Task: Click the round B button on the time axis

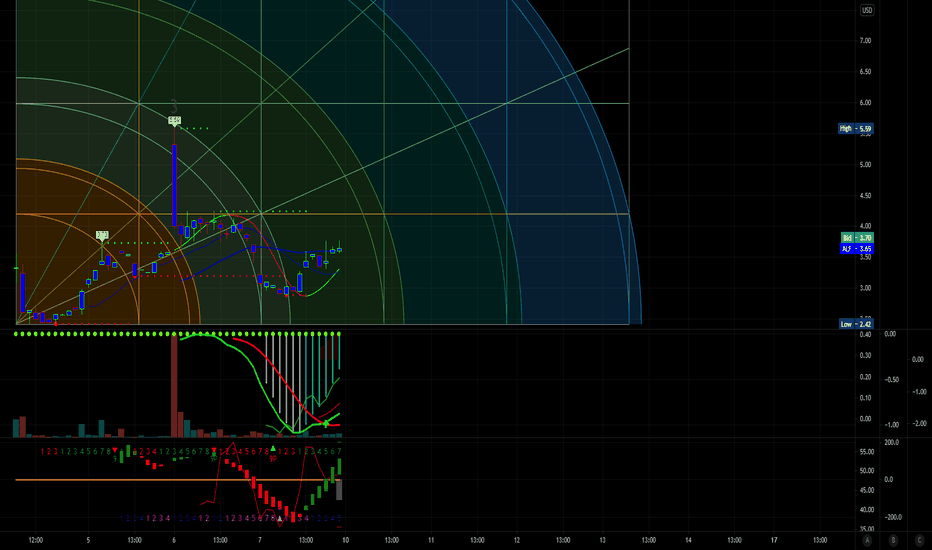Action: click(893, 540)
